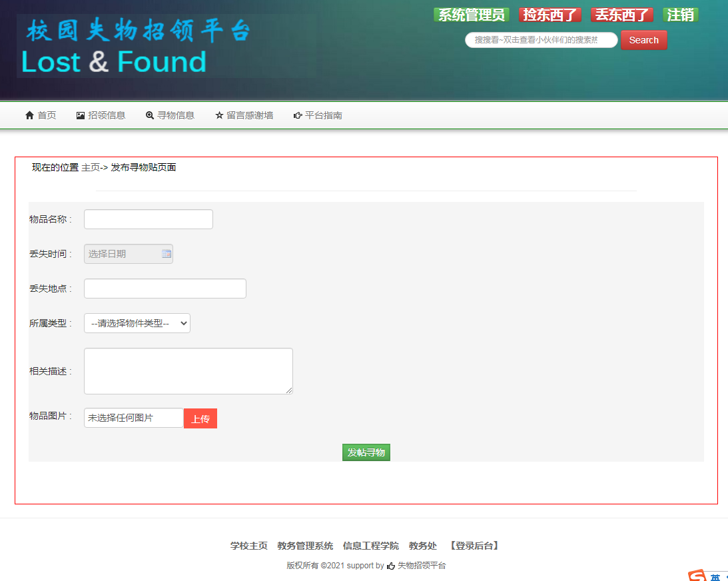
Task: Click the pointing hand icon beside 平台指南
Action: (298, 115)
